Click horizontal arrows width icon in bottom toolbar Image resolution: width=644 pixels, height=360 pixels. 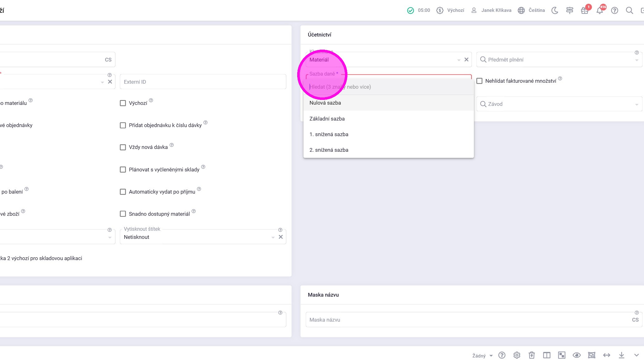(607, 355)
